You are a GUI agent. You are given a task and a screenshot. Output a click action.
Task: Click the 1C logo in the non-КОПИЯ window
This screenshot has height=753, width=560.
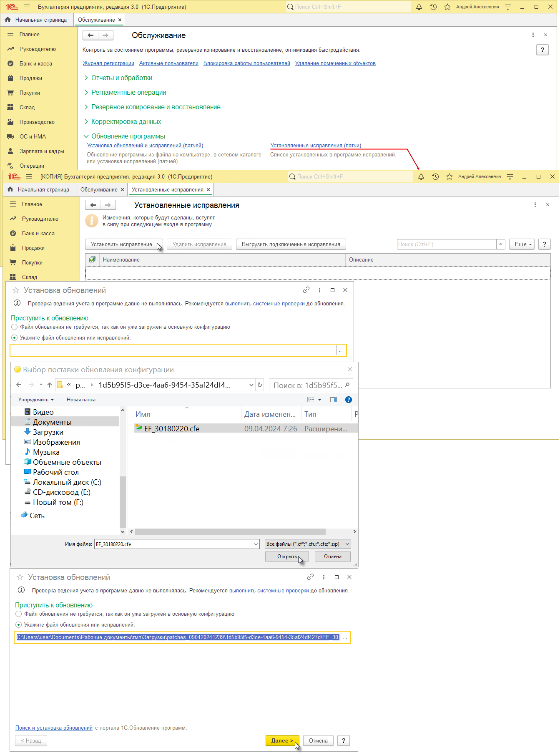click(x=12, y=7)
